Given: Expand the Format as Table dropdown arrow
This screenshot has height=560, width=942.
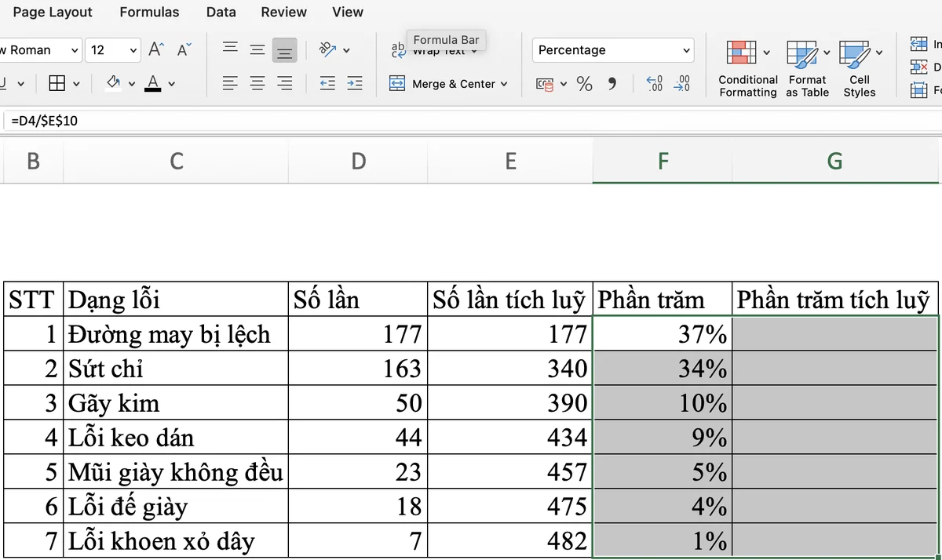Looking at the screenshot, I should point(826,53).
